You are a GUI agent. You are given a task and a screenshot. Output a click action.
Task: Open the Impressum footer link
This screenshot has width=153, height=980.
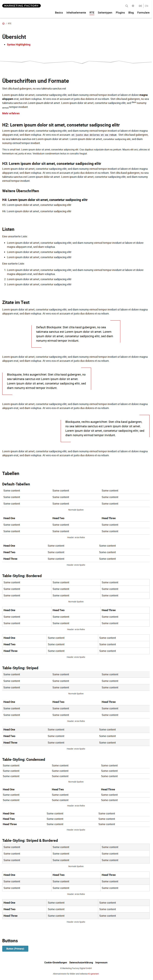point(102,962)
